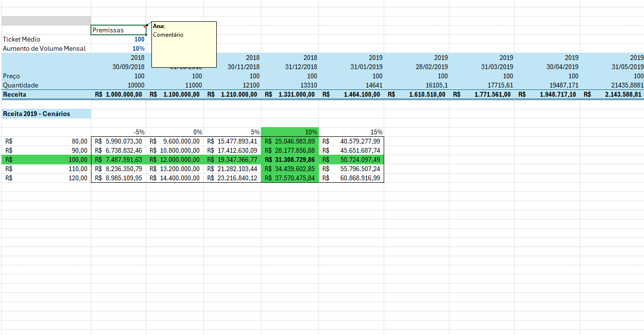Select the Rceita 2019 - Cenários heading
The image size is (644, 335).
pyautogui.click(x=46, y=114)
